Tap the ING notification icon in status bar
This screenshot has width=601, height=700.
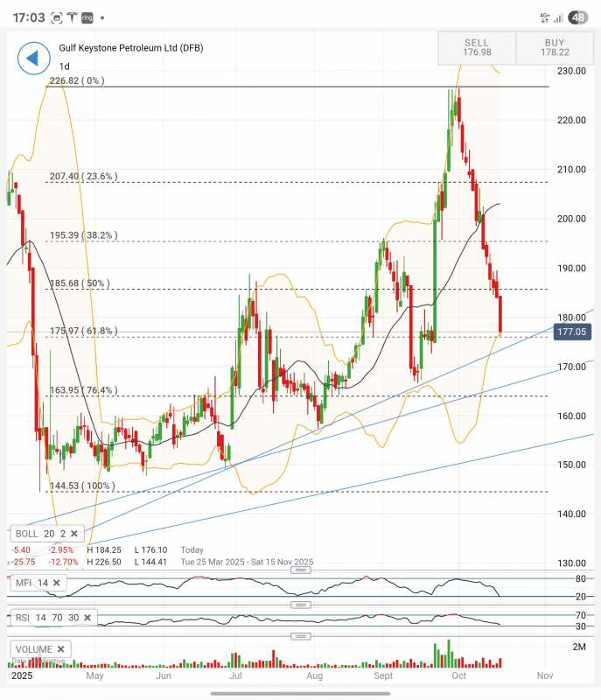pos(87,17)
